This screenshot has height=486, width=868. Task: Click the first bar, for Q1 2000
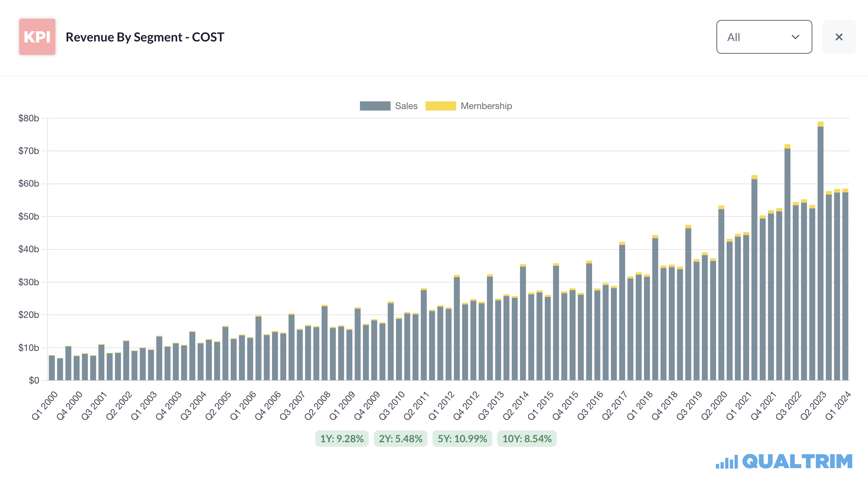click(52, 368)
